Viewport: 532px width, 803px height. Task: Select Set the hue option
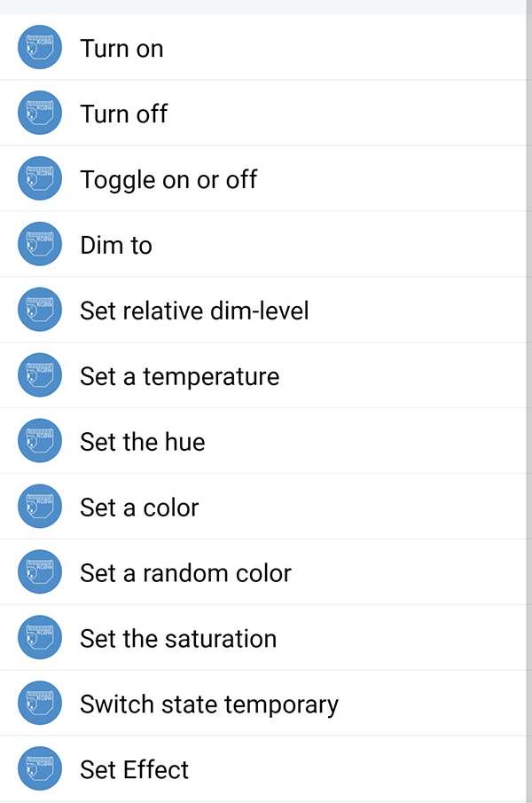142,442
